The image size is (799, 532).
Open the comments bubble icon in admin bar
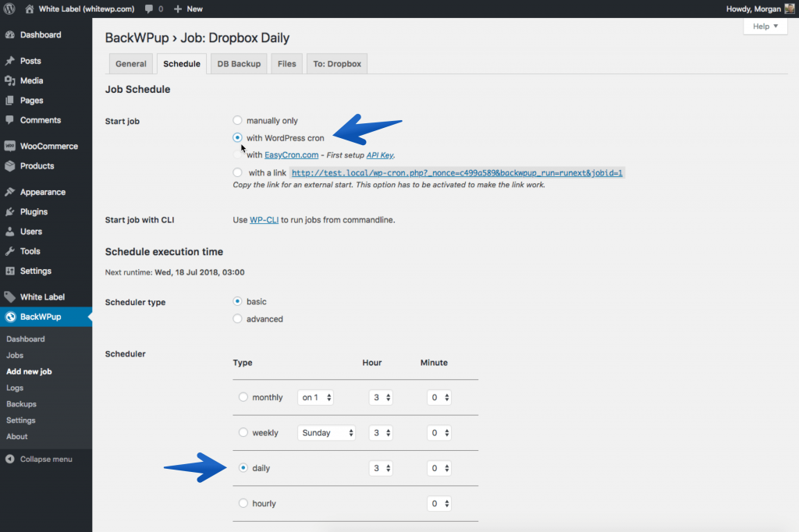(149, 9)
